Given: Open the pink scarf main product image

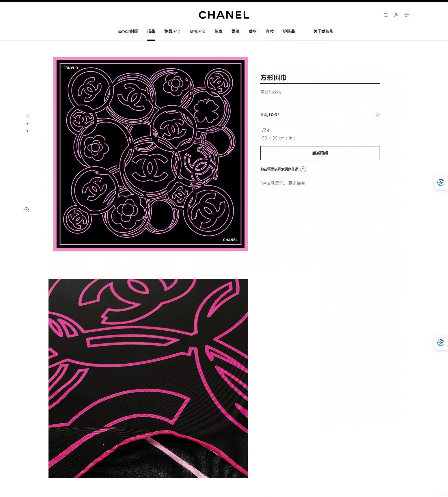Looking at the screenshot, I should pos(150,154).
